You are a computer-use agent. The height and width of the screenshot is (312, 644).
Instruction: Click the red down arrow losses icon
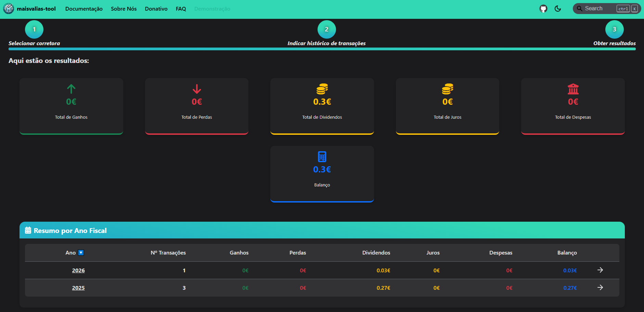(197, 89)
